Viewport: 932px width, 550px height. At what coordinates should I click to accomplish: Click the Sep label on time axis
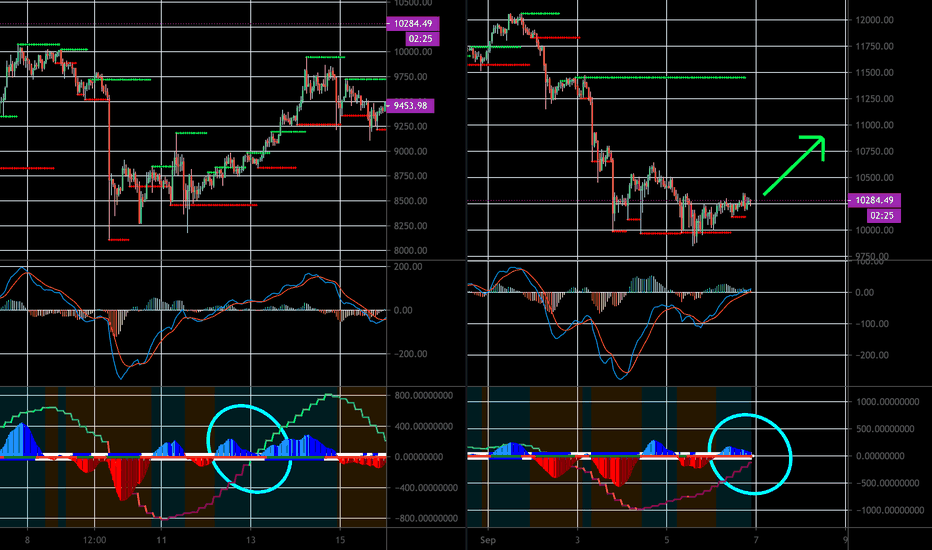tap(487, 540)
